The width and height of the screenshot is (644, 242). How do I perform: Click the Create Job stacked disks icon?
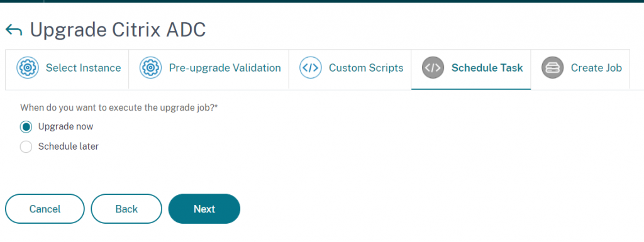pyautogui.click(x=552, y=68)
